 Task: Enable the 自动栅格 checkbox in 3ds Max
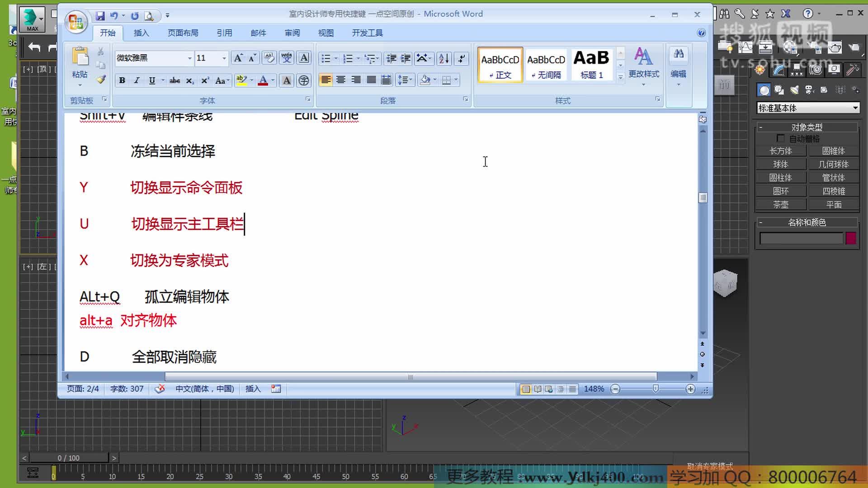pos(781,138)
